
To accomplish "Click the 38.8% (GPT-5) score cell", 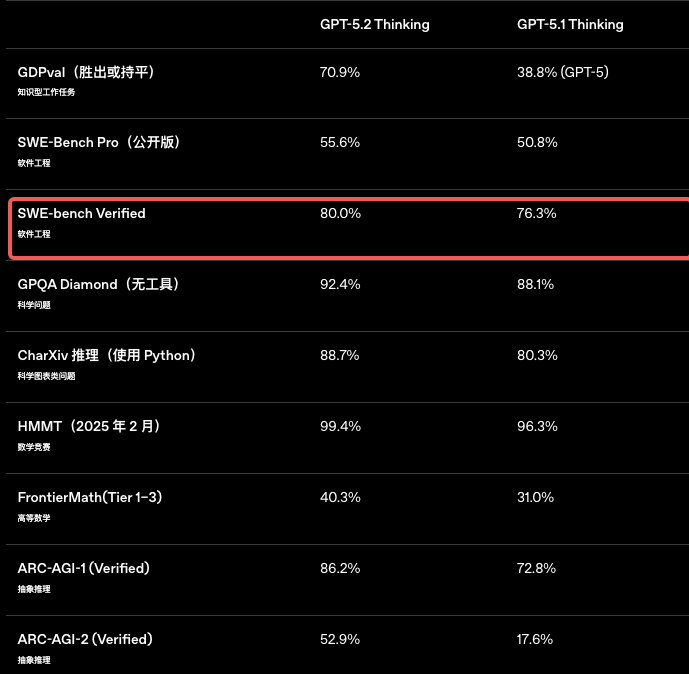I will (x=563, y=72).
